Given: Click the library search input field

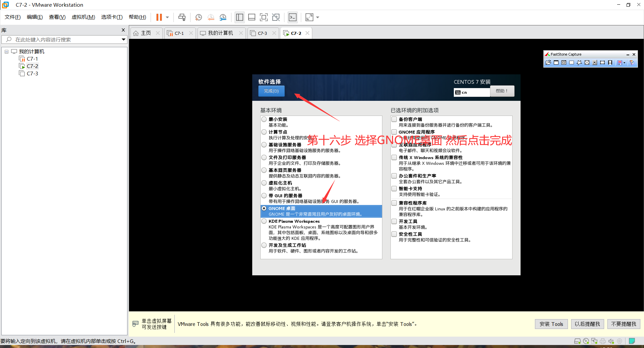Looking at the screenshot, I should click(64, 40).
